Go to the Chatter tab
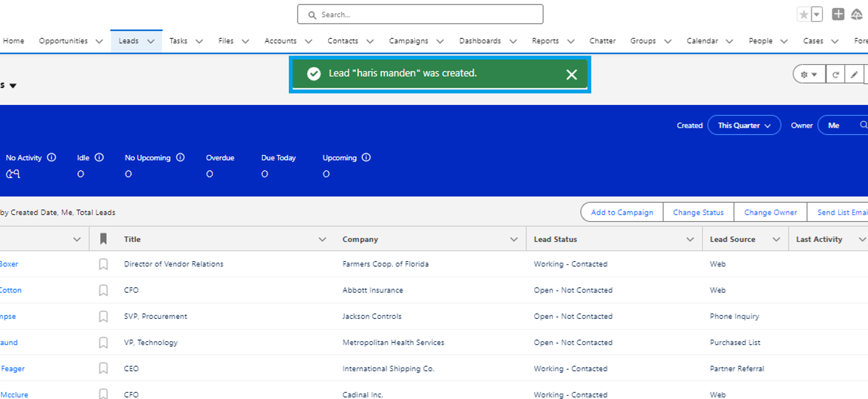 point(602,40)
